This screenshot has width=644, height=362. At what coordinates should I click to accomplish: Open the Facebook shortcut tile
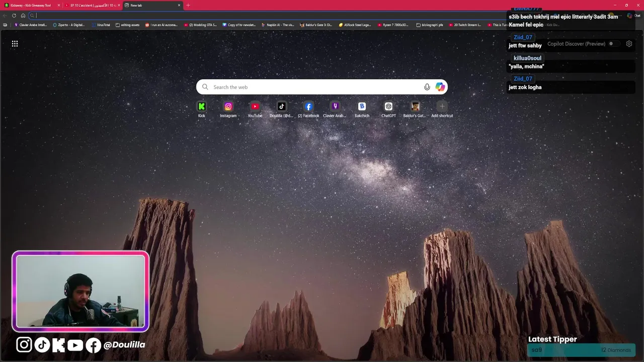(x=308, y=109)
